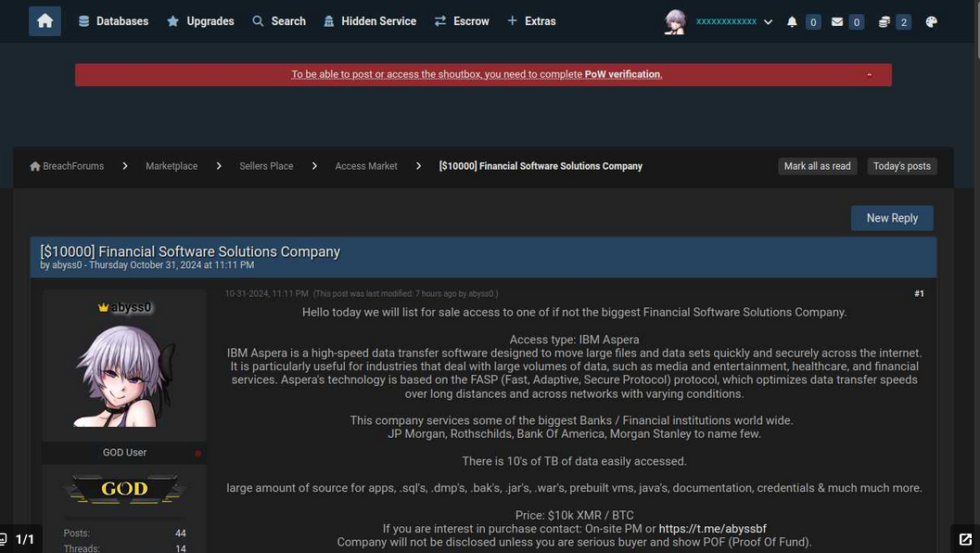Click the page counter icon bottom-left

coord(3,538)
